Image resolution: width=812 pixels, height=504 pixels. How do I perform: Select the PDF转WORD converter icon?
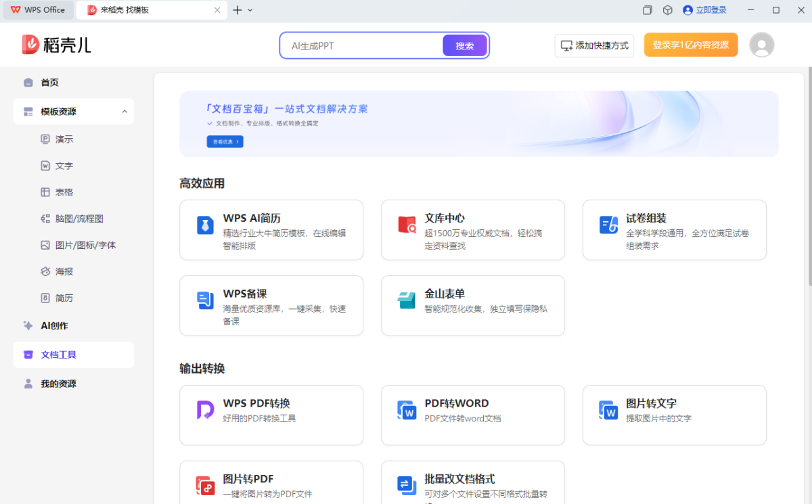(x=407, y=410)
